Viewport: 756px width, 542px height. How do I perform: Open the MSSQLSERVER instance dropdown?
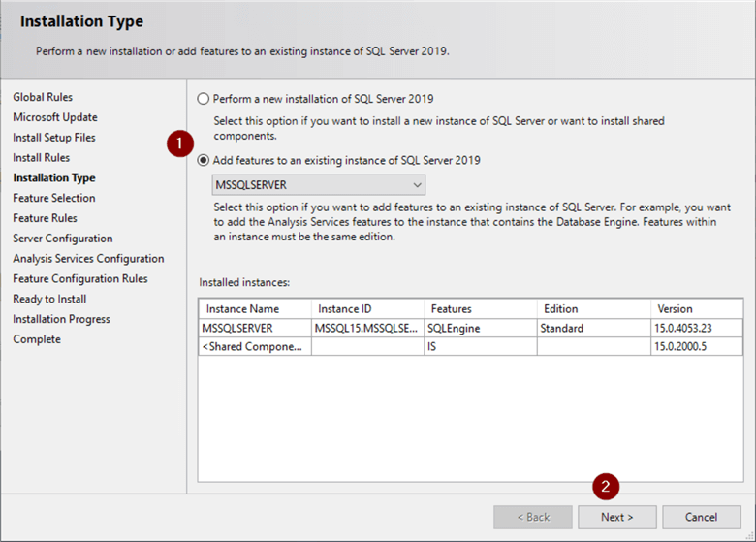(318, 184)
